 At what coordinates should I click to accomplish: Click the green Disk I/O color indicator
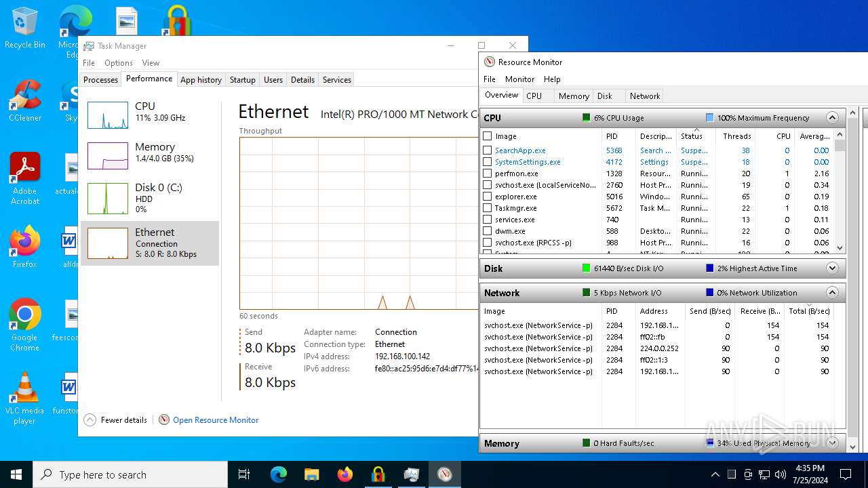pyautogui.click(x=586, y=268)
